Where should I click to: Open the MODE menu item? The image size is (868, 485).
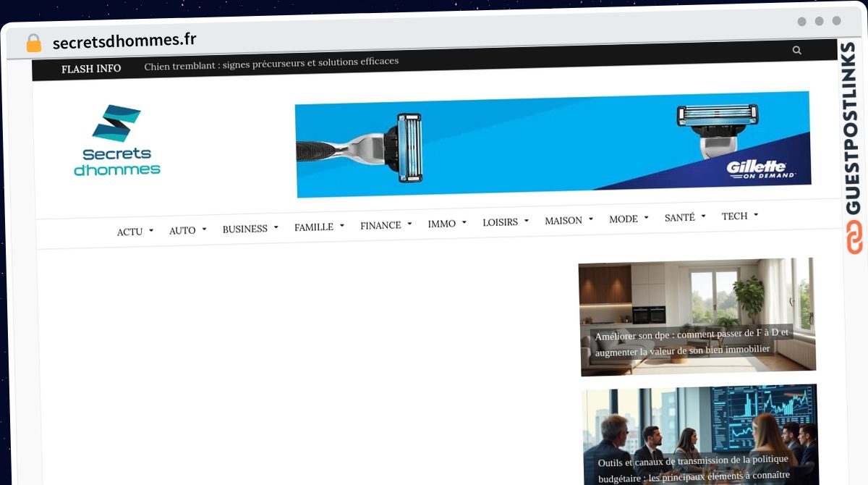click(623, 219)
